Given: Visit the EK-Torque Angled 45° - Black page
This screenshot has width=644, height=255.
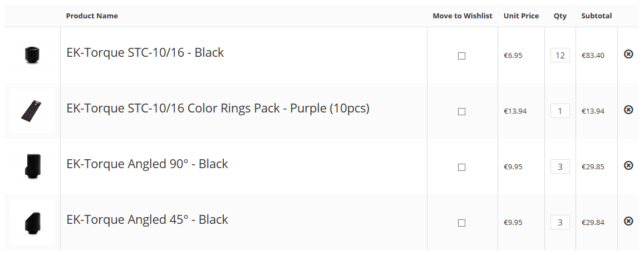Looking at the screenshot, I should (147, 220).
